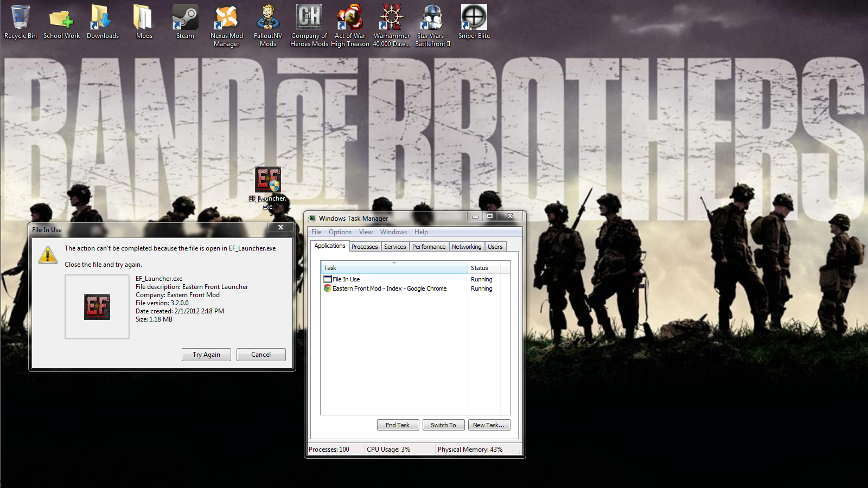Viewport: 868px width, 488px height.
Task: Click the Try Again button
Action: coord(206,355)
